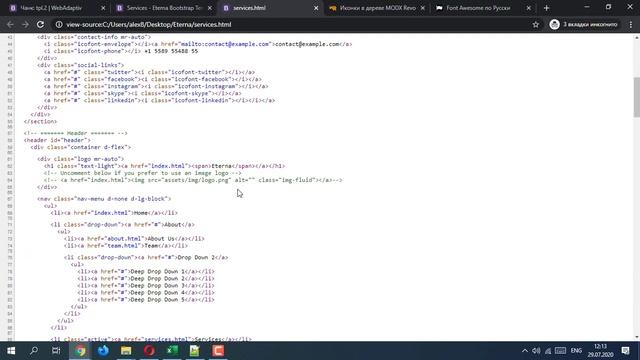Go forward using browser forward arrow
640x360 pixels.
tap(25, 24)
